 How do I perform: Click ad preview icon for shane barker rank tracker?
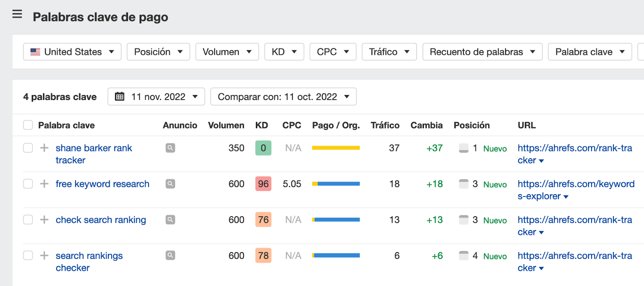coord(170,148)
